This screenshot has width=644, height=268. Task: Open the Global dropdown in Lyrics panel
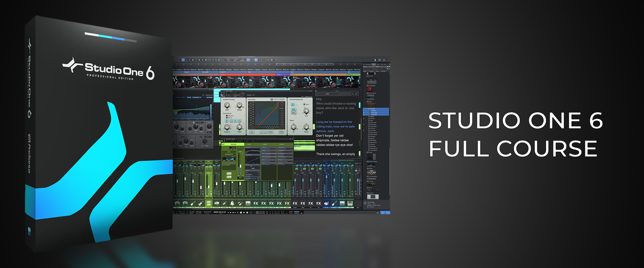pyautogui.click(x=327, y=94)
